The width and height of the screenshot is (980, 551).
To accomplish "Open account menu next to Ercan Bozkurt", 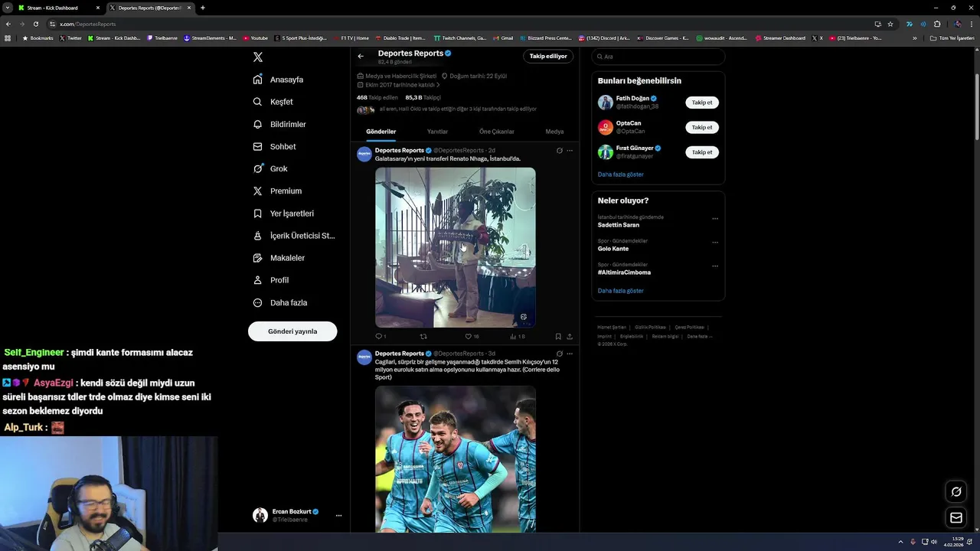I will click(338, 516).
